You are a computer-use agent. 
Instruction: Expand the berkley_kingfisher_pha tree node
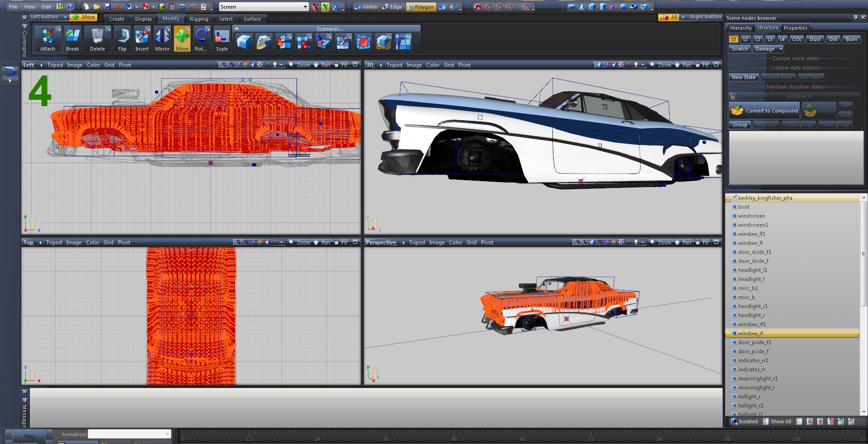tap(728, 198)
